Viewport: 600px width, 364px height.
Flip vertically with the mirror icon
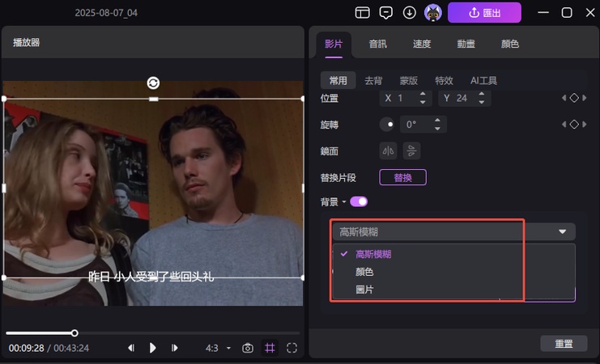point(411,150)
